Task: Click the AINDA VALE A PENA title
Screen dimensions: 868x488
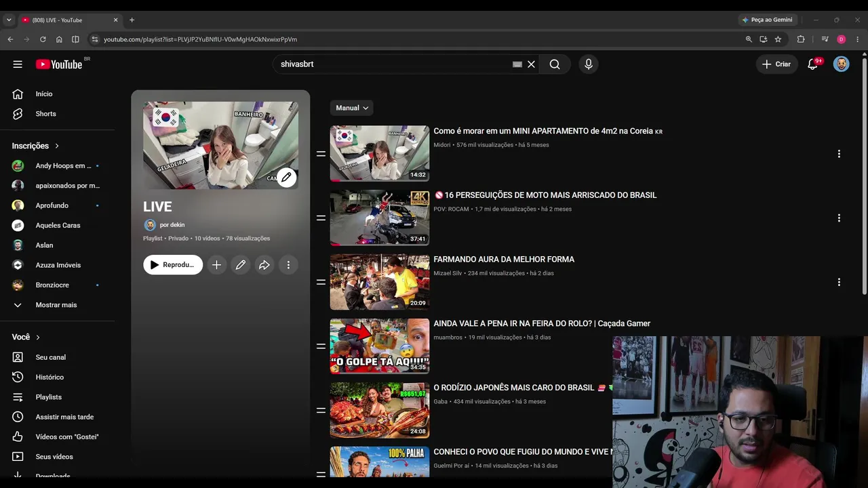Action: coord(542,324)
